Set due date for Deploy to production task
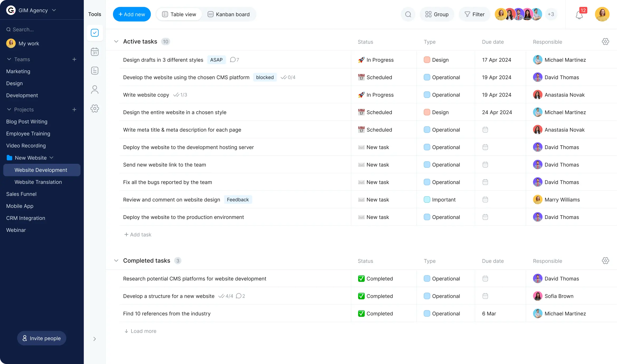Image resolution: width=617 pixels, height=364 pixels. (x=485, y=217)
